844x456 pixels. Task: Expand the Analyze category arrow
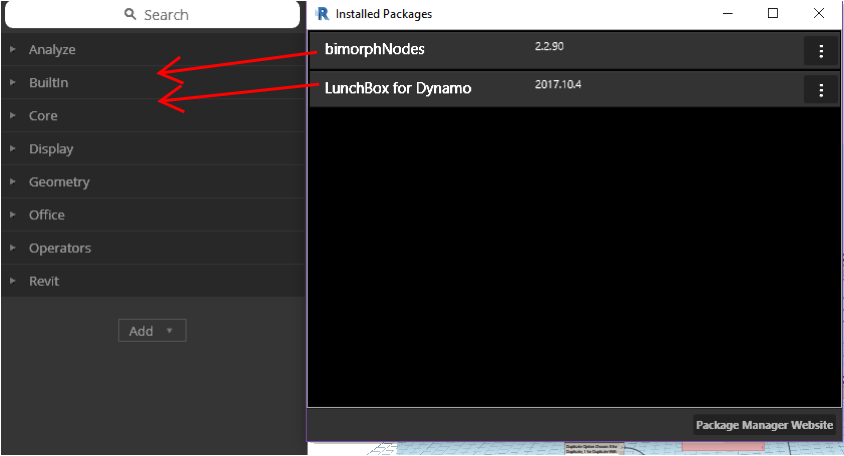point(12,49)
